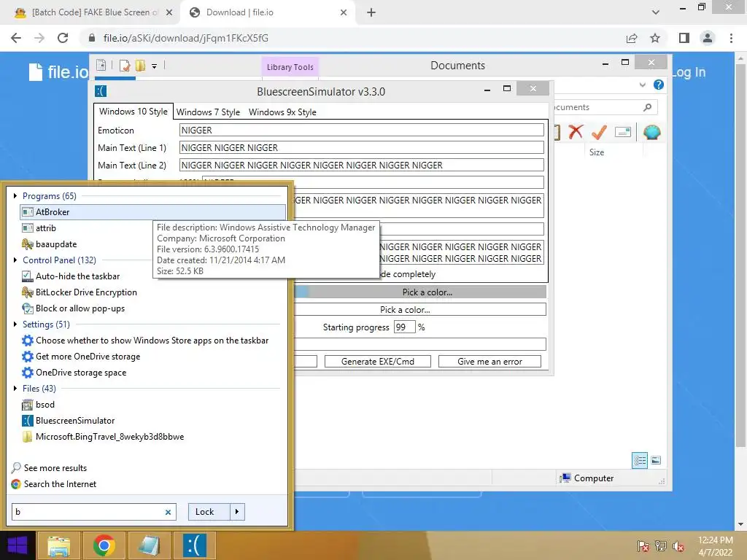Click the Give me an error button
The height and width of the screenshot is (560, 747).
coord(489,362)
